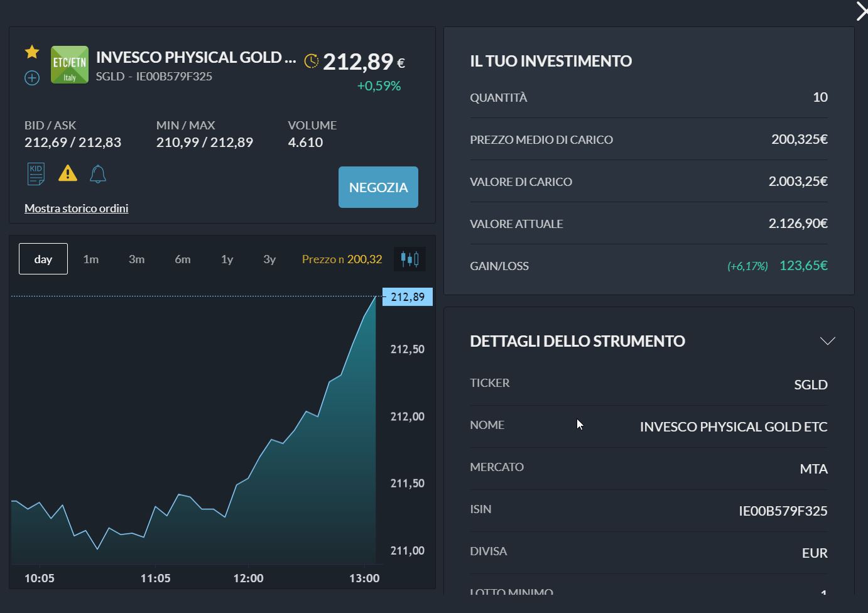Click valore di carico 2.003,25€
This screenshot has width=868, height=613.
798,181
